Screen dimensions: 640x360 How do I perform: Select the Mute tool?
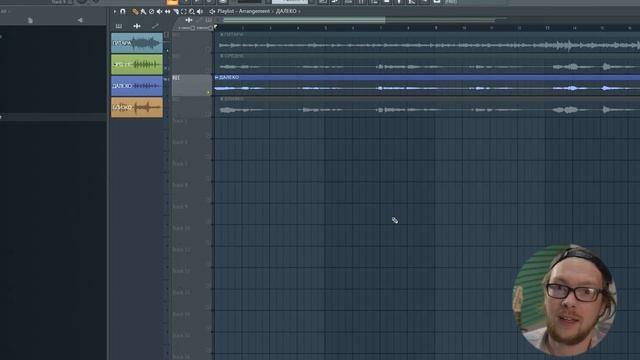(x=160, y=11)
